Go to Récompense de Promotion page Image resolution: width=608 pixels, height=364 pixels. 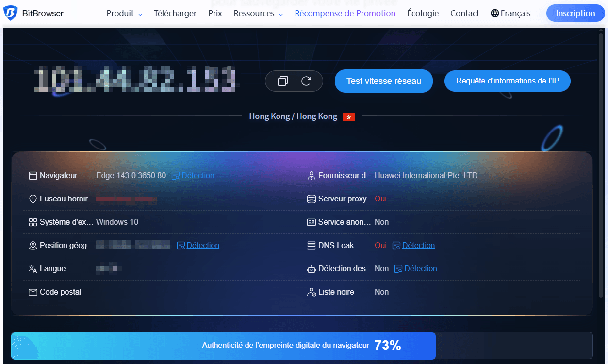pos(345,14)
